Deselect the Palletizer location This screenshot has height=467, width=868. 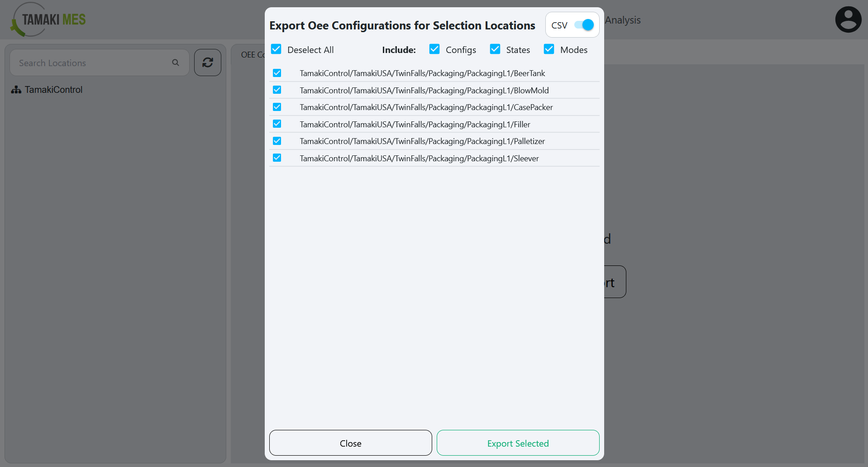tap(277, 140)
